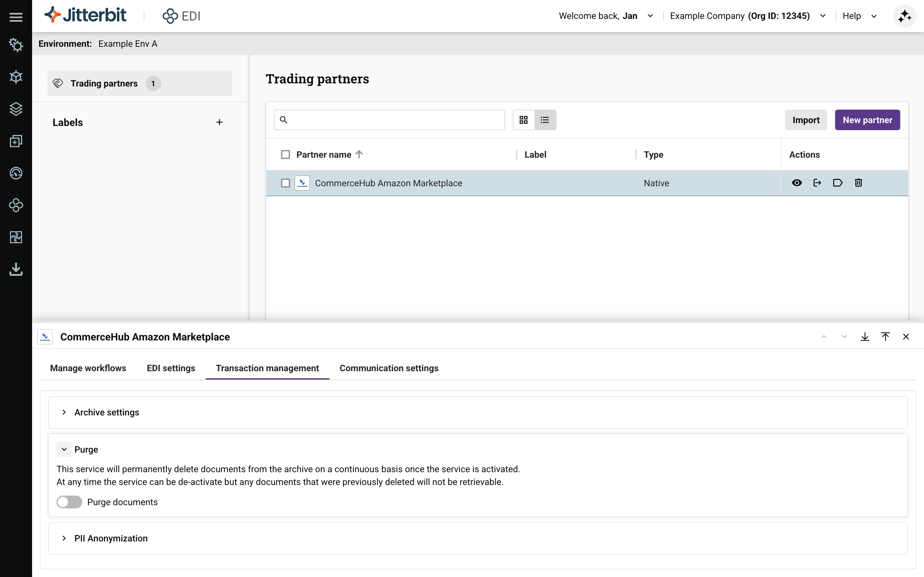Collapse the Purge section
The image size is (924, 577).
coord(64,449)
